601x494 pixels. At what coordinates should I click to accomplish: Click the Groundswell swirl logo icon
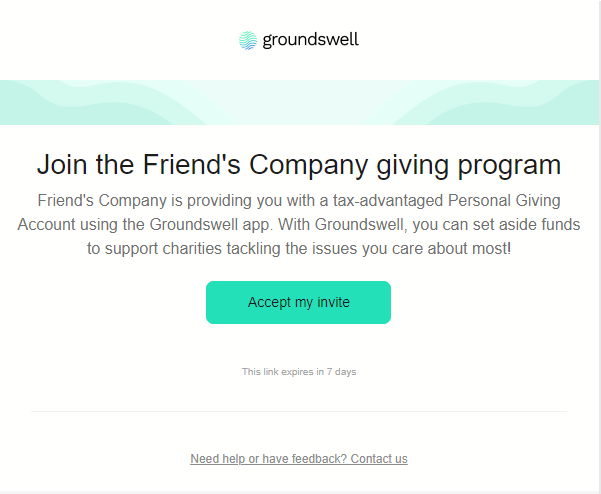[248, 40]
